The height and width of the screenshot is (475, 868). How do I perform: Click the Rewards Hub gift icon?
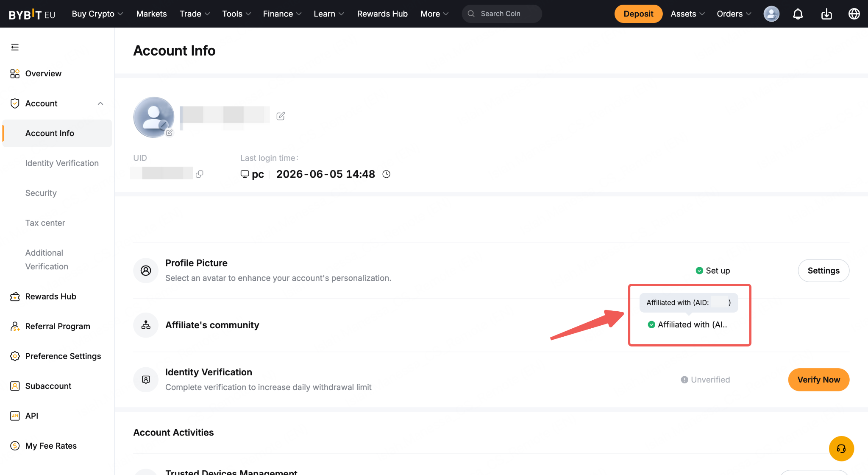(15, 296)
